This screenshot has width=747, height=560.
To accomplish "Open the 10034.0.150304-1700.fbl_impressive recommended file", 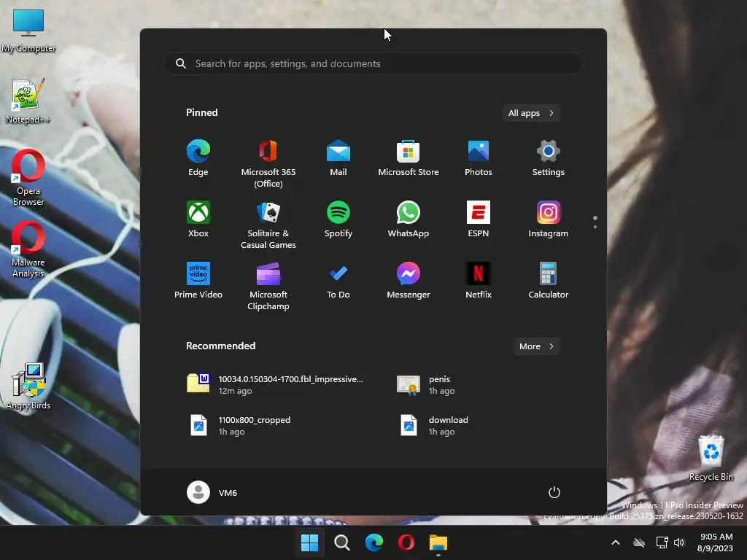I will click(276, 384).
